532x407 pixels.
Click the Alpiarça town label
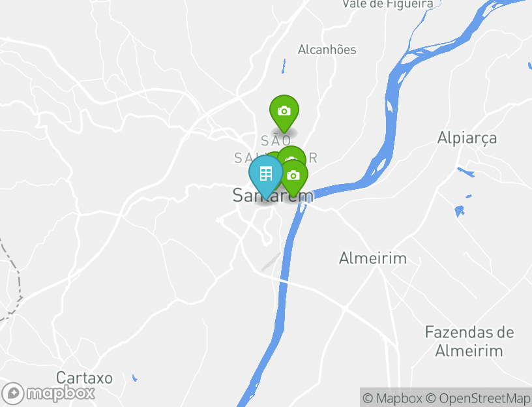pyautogui.click(x=467, y=138)
